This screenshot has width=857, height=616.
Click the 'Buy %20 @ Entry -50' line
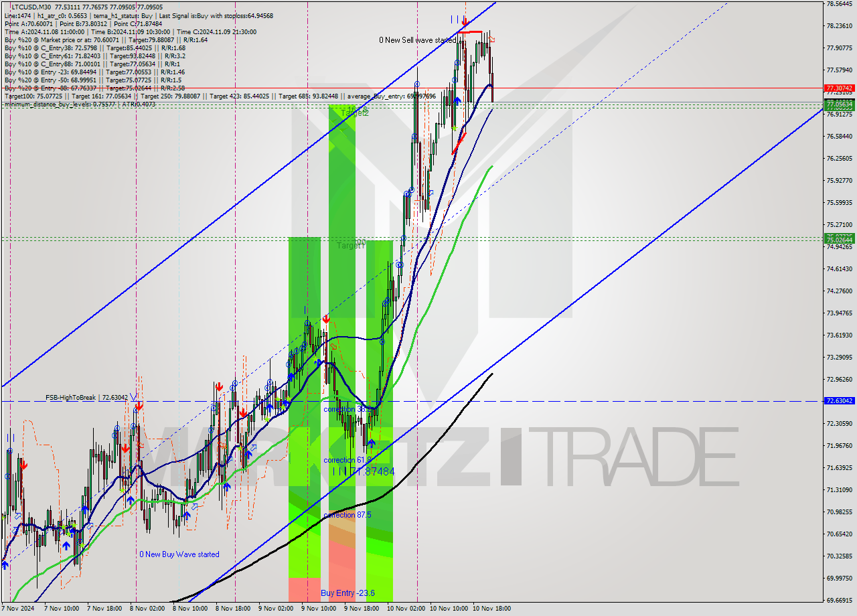[x=93, y=80]
